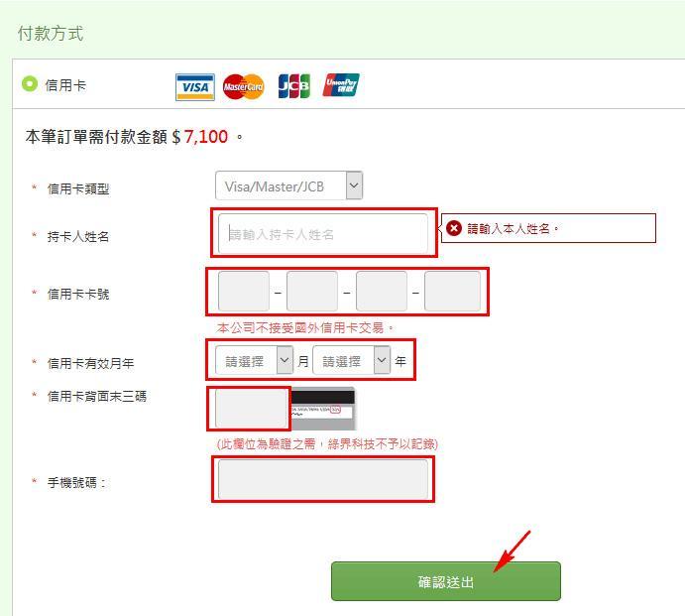
Task: Click the MasterCard logo
Action: click(x=243, y=86)
